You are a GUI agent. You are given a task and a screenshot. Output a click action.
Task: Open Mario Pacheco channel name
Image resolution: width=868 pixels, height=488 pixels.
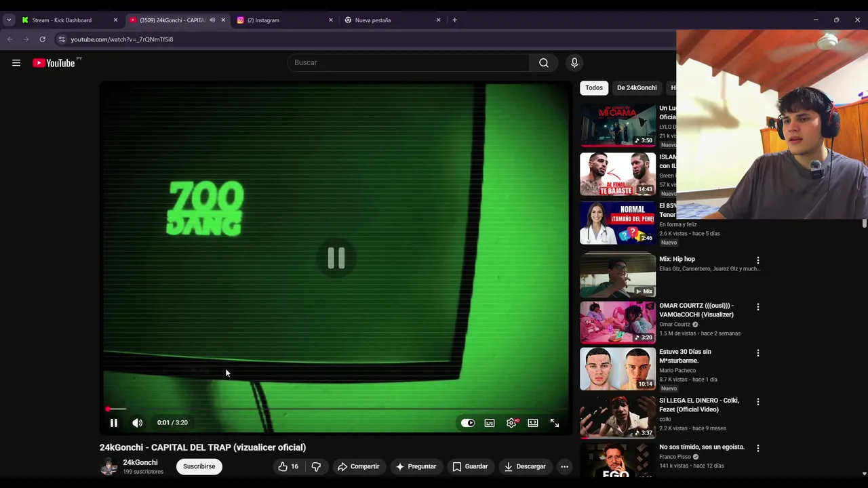[x=677, y=371]
